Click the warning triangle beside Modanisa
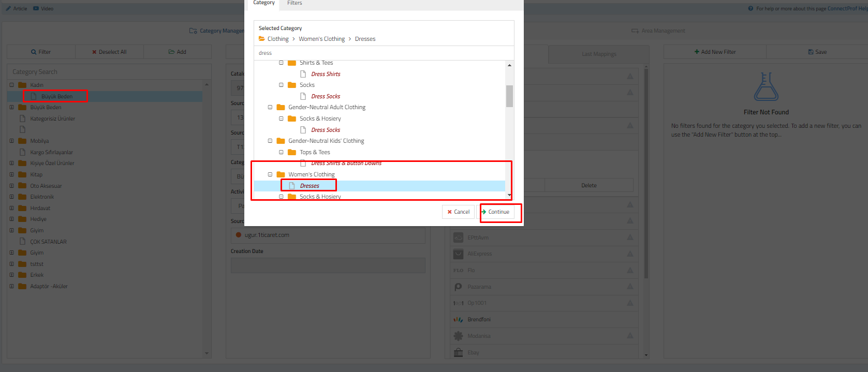The height and width of the screenshot is (372, 868). tap(630, 336)
